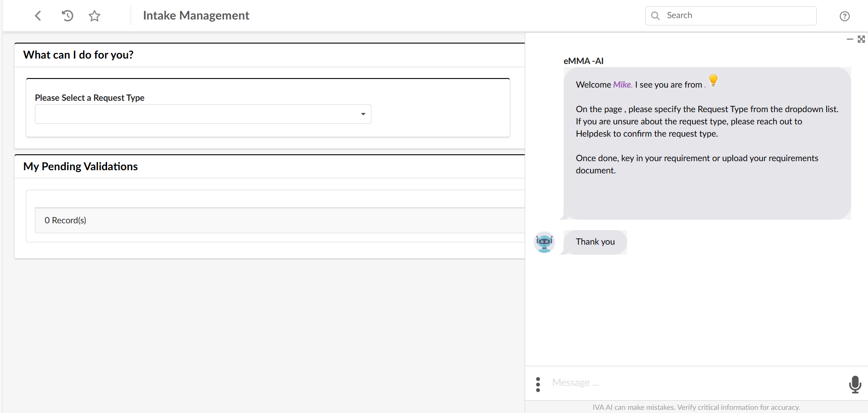Open the history icon in the toolbar
868x413 pixels.
[67, 15]
